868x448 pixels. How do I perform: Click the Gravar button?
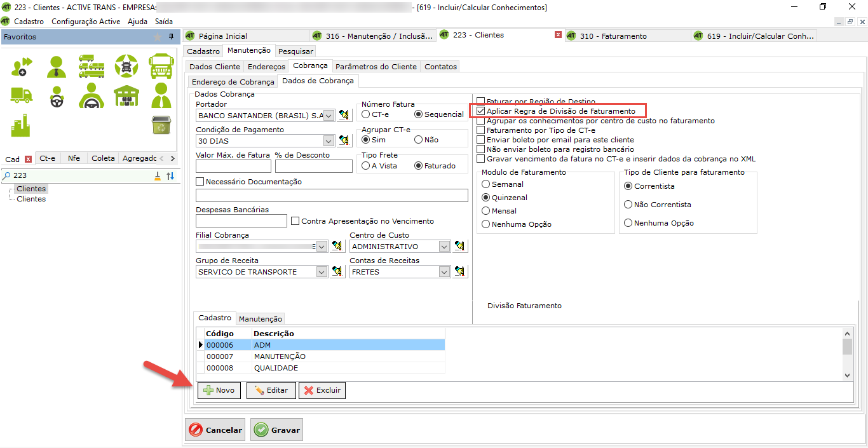pyautogui.click(x=276, y=430)
